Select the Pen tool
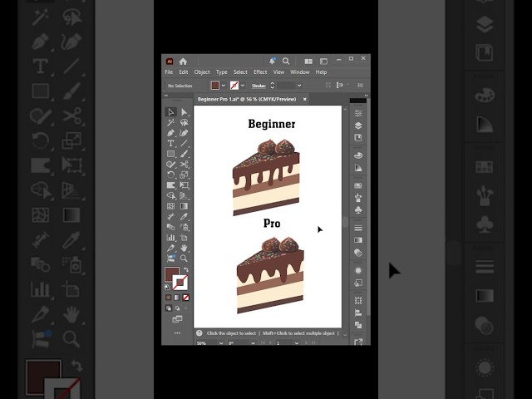 pyautogui.click(x=170, y=133)
